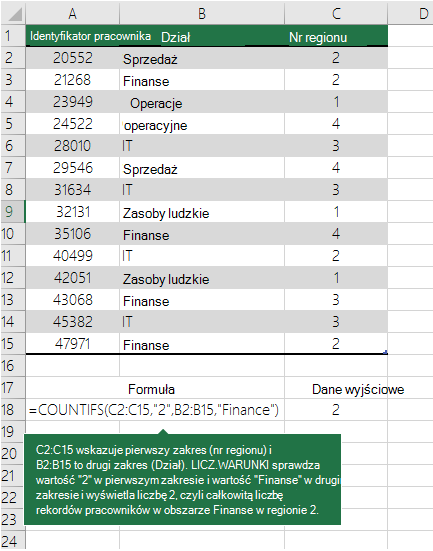Select cell with ID 35106
This screenshot has width=433, height=551.
72,234
